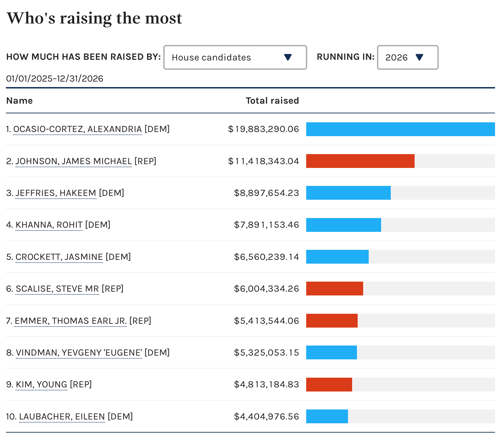This screenshot has width=504, height=434.
Task: Click the Total raised column header
Action: tap(272, 101)
